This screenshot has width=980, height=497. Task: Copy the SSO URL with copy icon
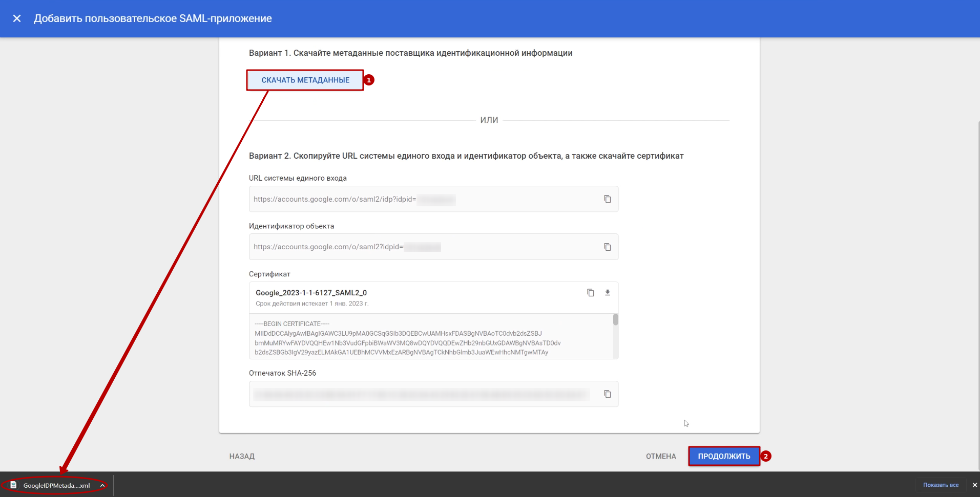tap(607, 199)
